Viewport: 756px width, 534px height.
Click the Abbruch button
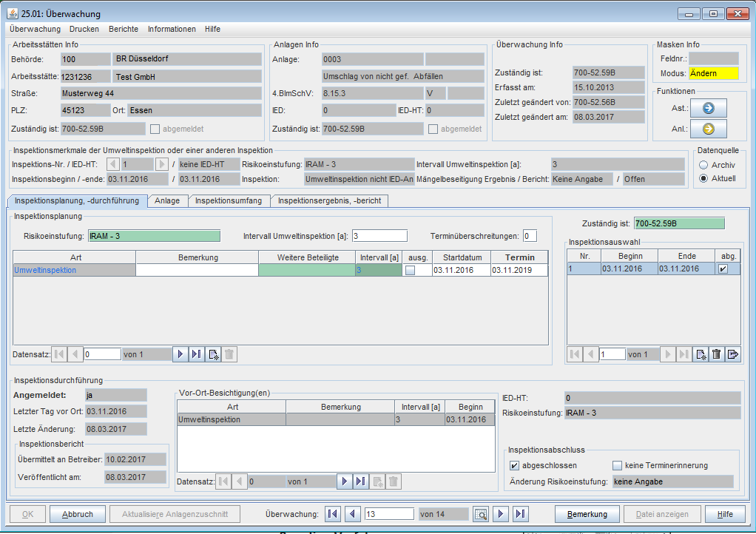pyautogui.click(x=78, y=514)
